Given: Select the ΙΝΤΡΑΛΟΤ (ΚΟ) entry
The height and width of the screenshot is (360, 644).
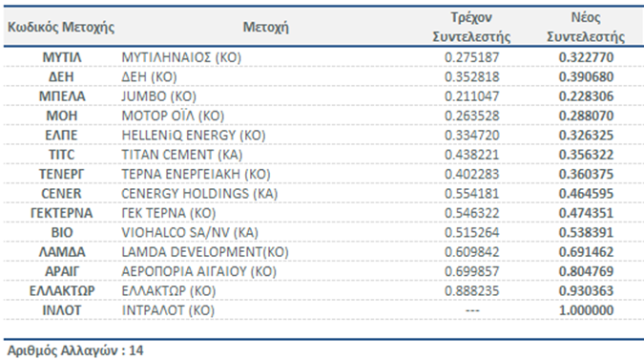Looking at the screenshot, I should (x=168, y=310).
